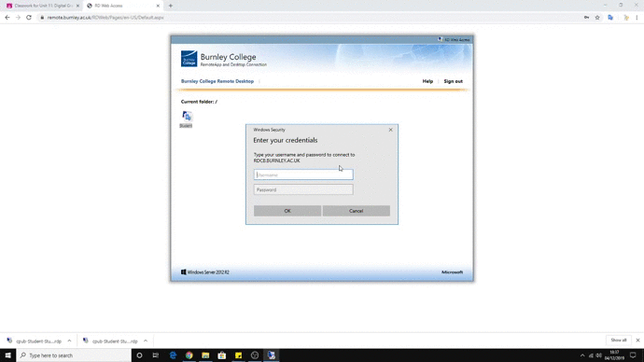Click the taskbar search box
This screenshot has height=362, width=644.
pyautogui.click(x=74, y=355)
